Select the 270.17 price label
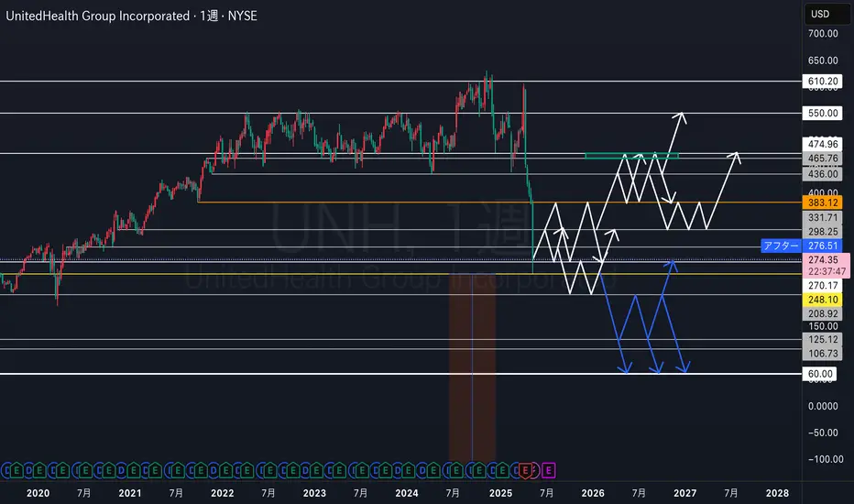Screen dimensions: 854x504 823,285
